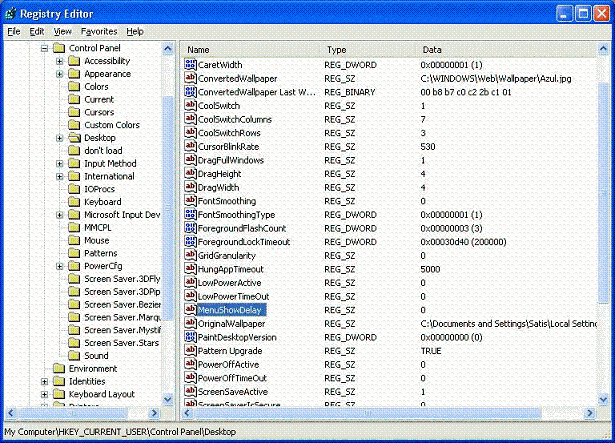Click the Keyboard folder icon
Screen dimensions: 615x443
(x=74, y=202)
